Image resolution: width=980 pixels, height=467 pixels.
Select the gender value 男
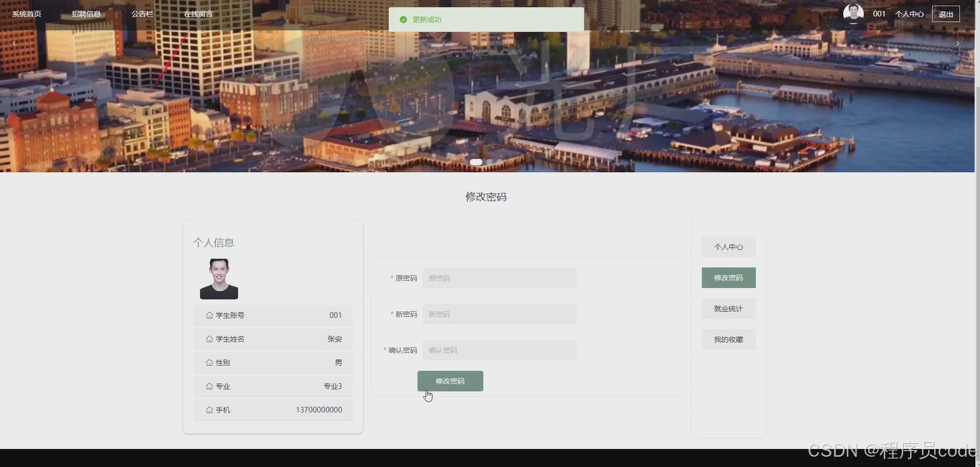pyautogui.click(x=338, y=363)
